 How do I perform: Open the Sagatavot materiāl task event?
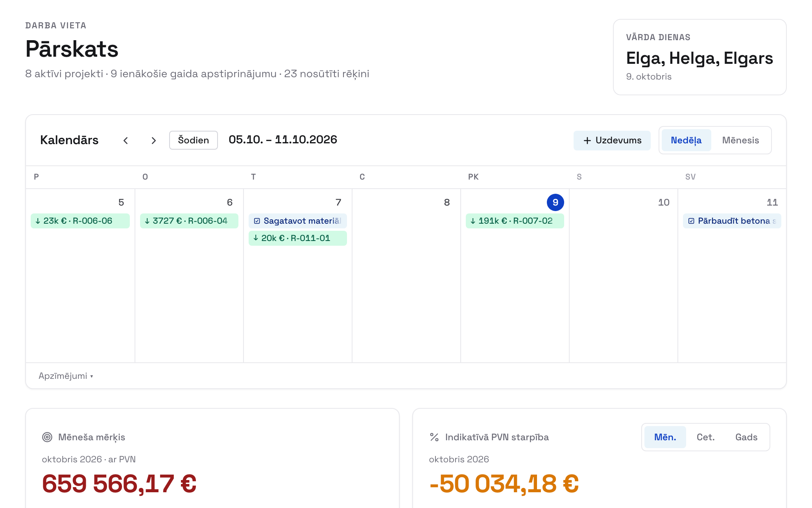click(x=298, y=221)
